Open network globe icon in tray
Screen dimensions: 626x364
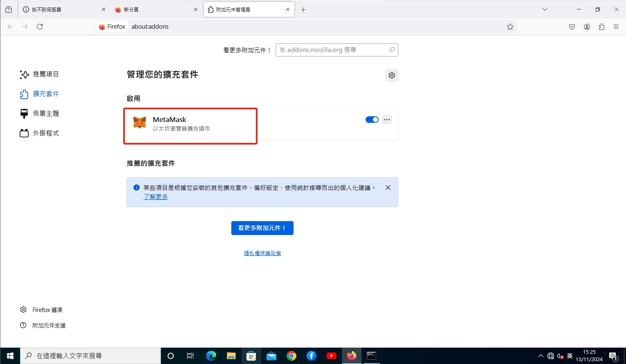coord(551,356)
